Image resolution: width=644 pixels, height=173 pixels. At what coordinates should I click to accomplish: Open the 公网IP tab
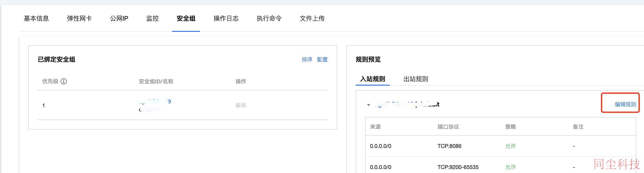pos(119,18)
